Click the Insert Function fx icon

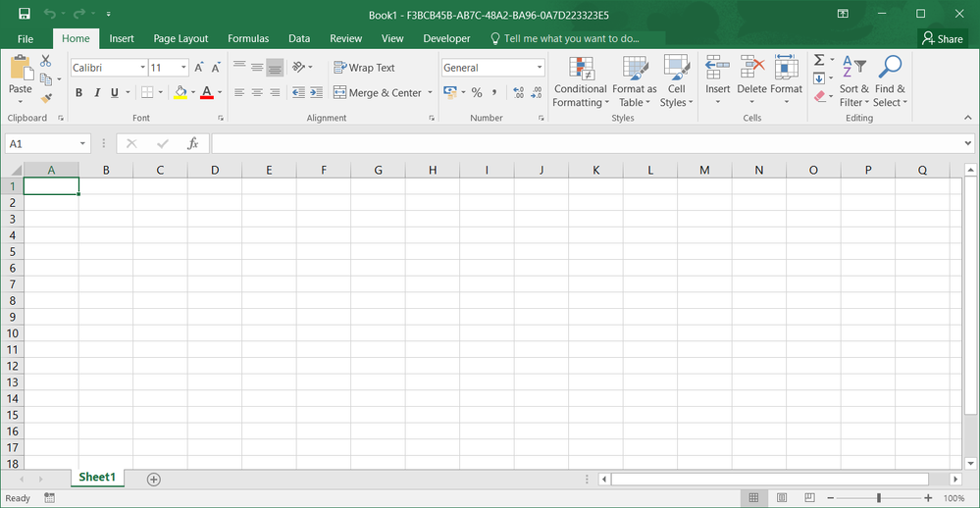pyautogui.click(x=193, y=144)
